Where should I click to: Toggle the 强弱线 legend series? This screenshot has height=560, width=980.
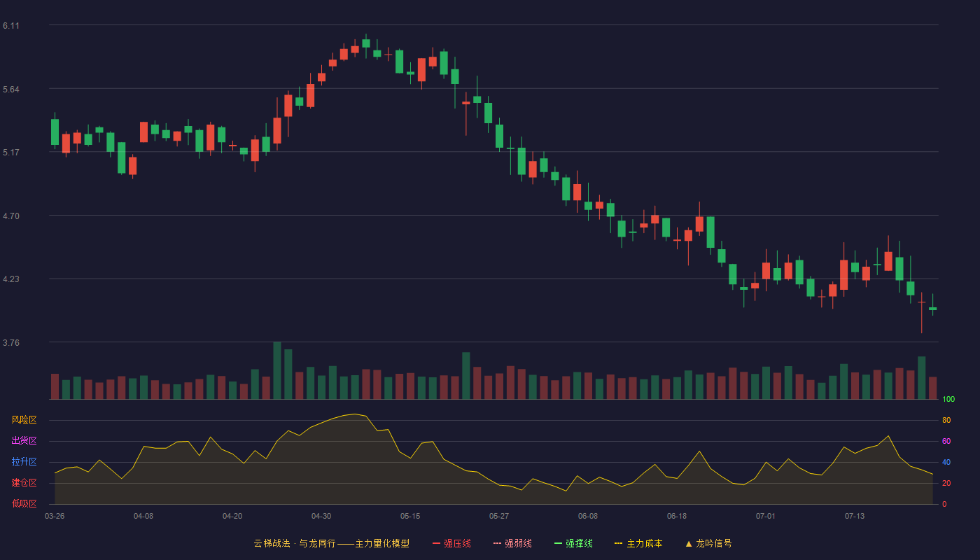point(512,543)
